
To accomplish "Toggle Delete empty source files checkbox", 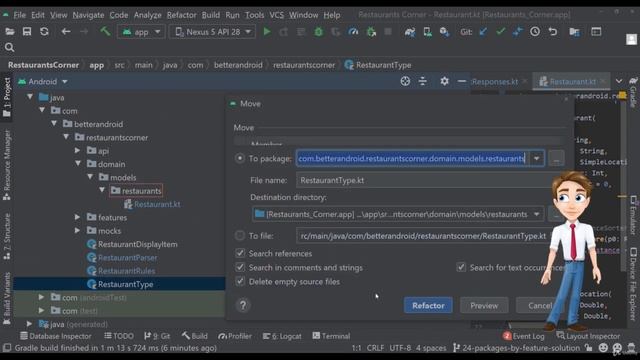I will (x=240, y=282).
